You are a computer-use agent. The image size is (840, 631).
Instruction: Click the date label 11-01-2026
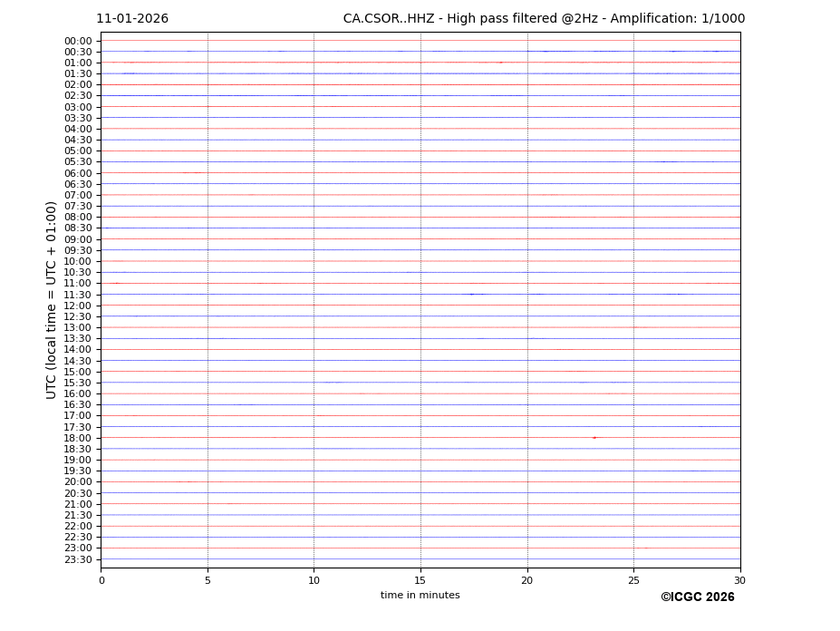click(132, 19)
